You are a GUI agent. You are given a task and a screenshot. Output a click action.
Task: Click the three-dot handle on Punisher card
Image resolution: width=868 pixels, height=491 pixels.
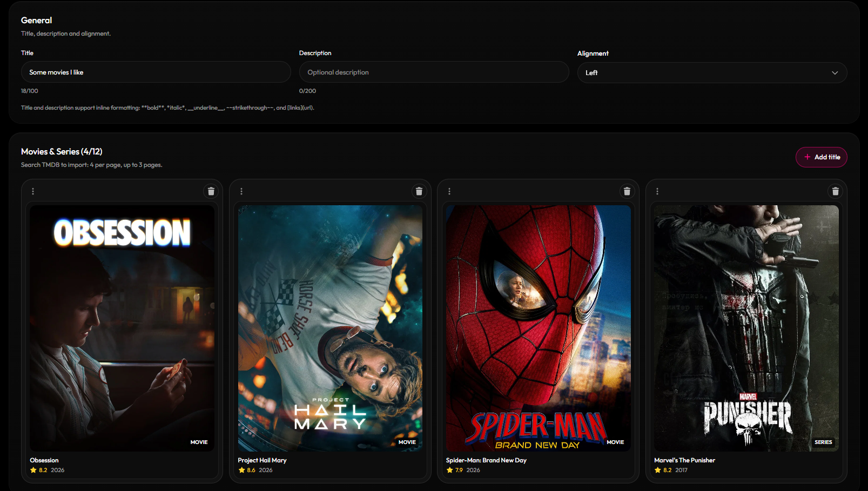pos(657,191)
